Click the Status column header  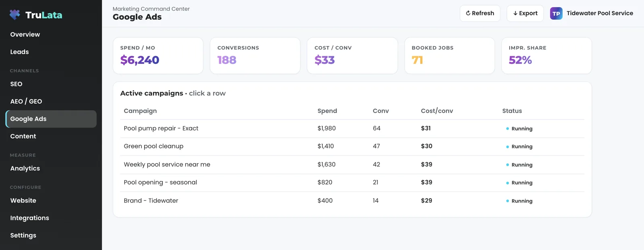[512, 111]
